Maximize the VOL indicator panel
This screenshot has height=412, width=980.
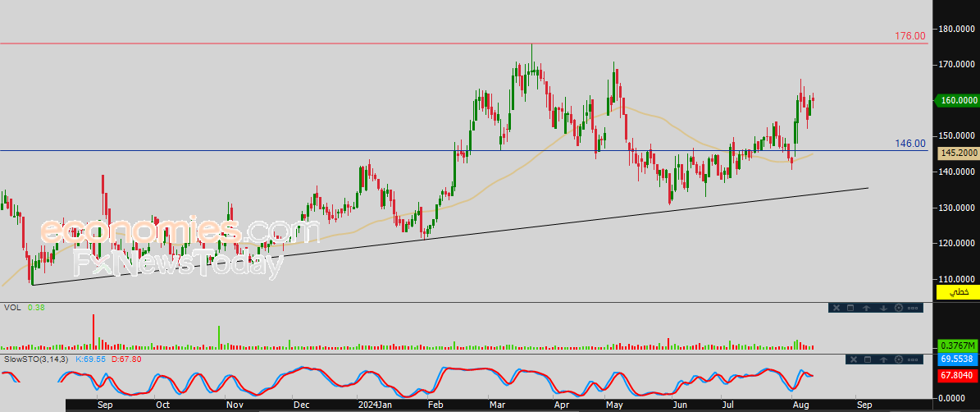[x=850, y=308]
